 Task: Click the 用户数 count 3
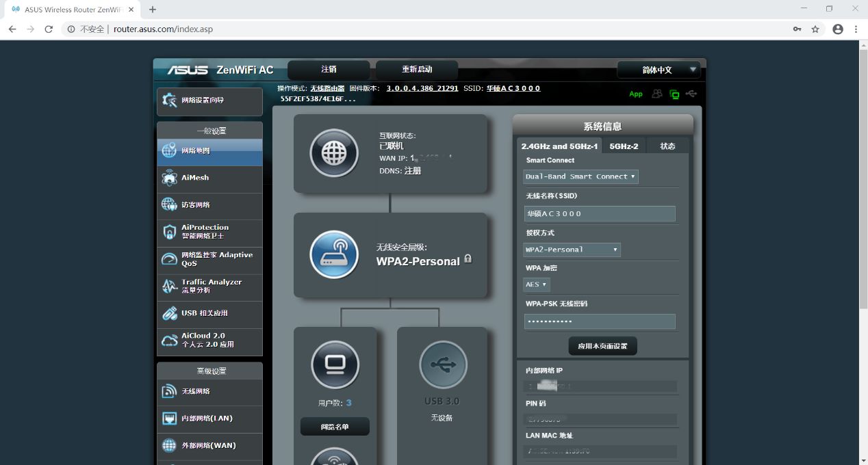(x=348, y=403)
